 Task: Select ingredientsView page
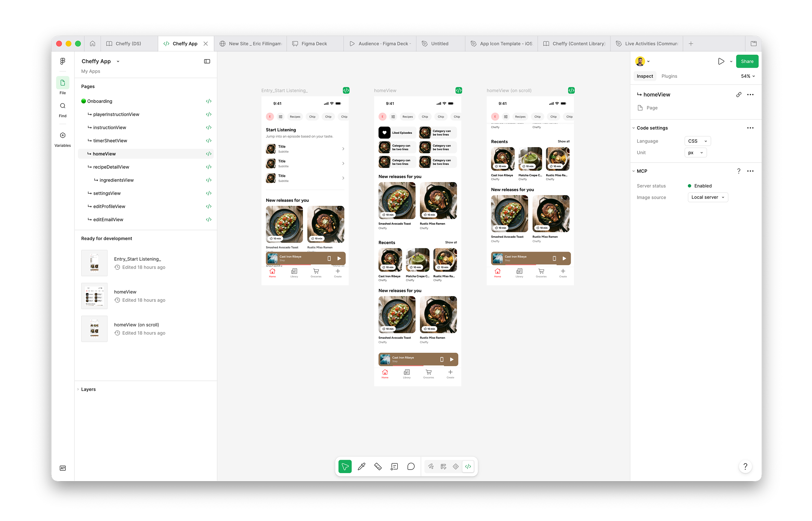click(146, 180)
